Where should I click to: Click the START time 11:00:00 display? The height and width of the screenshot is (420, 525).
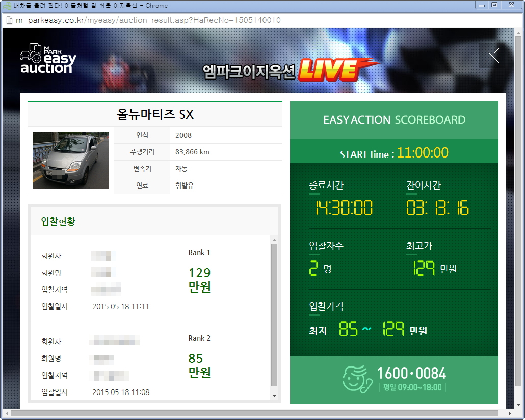click(x=394, y=153)
